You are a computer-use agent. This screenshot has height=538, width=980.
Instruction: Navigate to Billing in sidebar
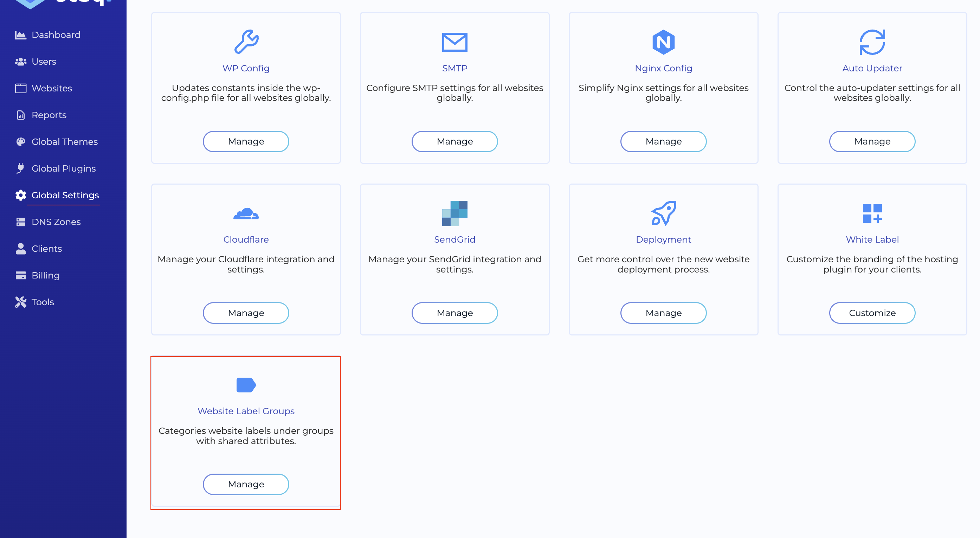click(x=45, y=275)
